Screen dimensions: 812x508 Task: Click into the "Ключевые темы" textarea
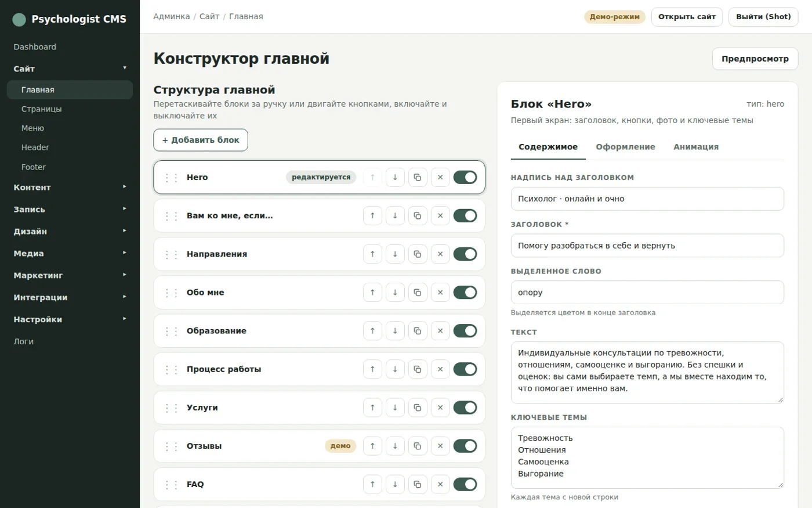click(647, 457)
